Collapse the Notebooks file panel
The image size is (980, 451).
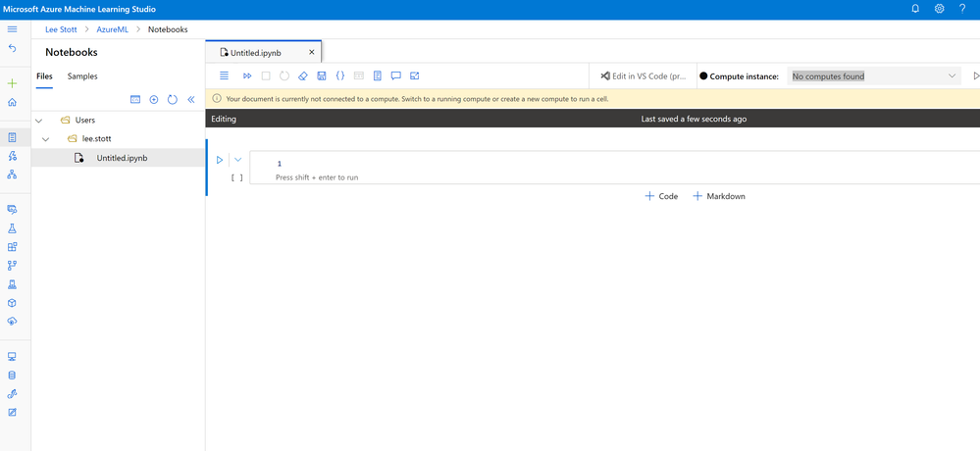(191, 99)
